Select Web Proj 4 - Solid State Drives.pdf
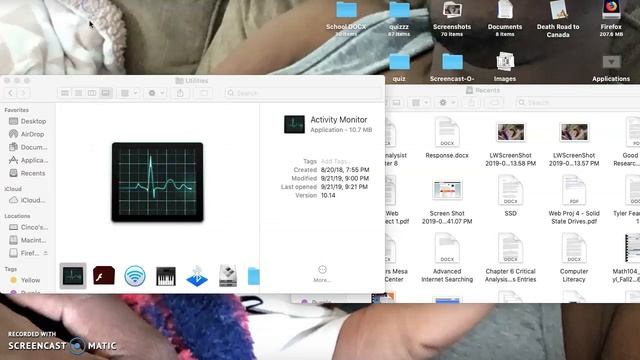 point(574,200)
